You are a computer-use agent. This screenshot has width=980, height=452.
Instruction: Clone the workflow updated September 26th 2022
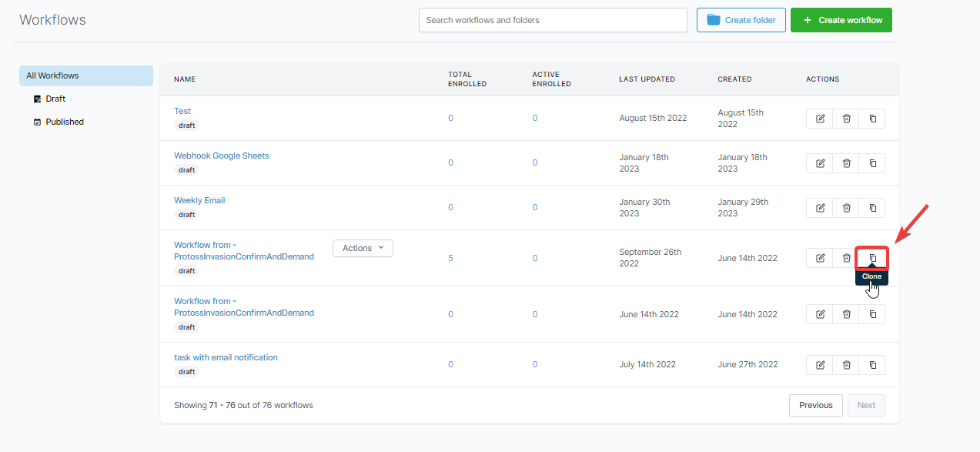click(872, 258)
